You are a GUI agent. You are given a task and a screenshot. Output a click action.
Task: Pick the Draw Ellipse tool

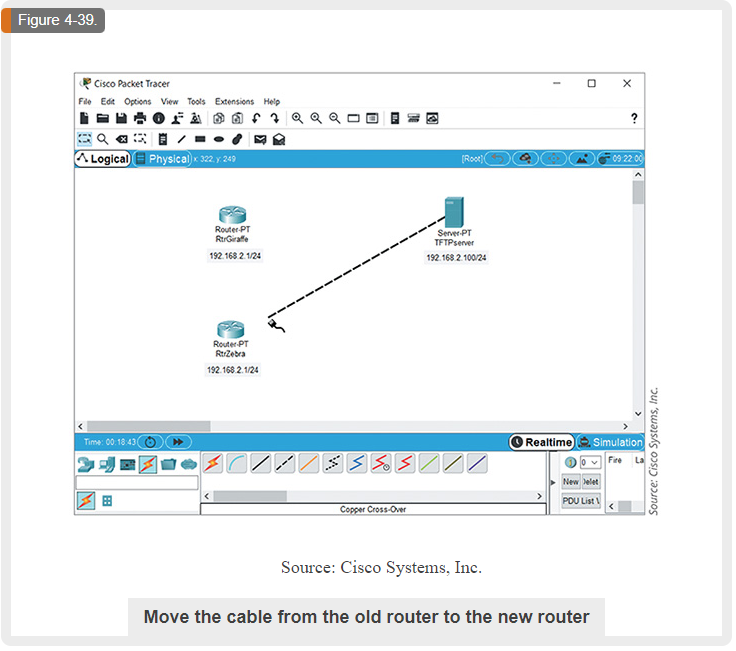(x=219, y=139)
